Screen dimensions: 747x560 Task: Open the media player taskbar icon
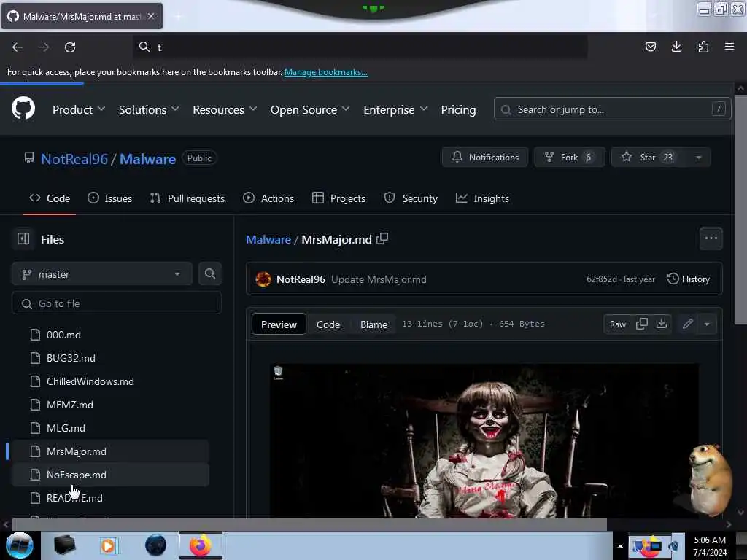click(108, 545)
